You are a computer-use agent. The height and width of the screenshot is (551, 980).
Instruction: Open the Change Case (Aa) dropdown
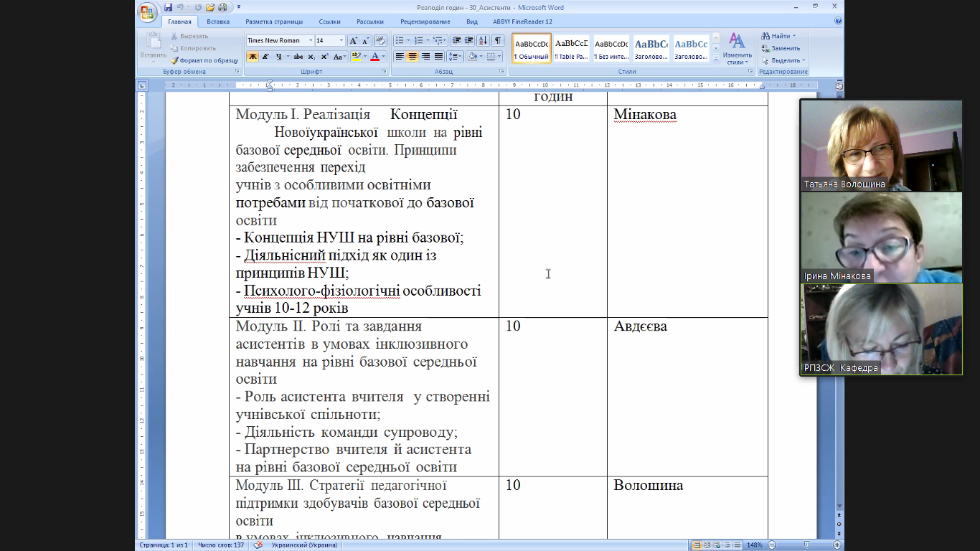click(x=339, y=57)
